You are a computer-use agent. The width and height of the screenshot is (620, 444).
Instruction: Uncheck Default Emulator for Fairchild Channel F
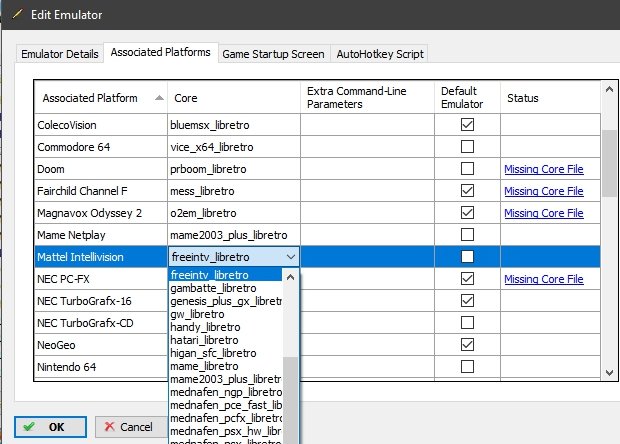[x=467, y=191]
